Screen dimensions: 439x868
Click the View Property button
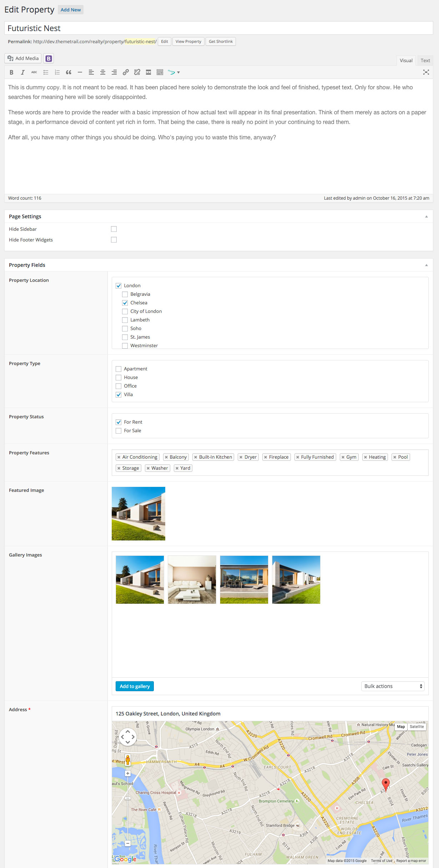[188, 41]
